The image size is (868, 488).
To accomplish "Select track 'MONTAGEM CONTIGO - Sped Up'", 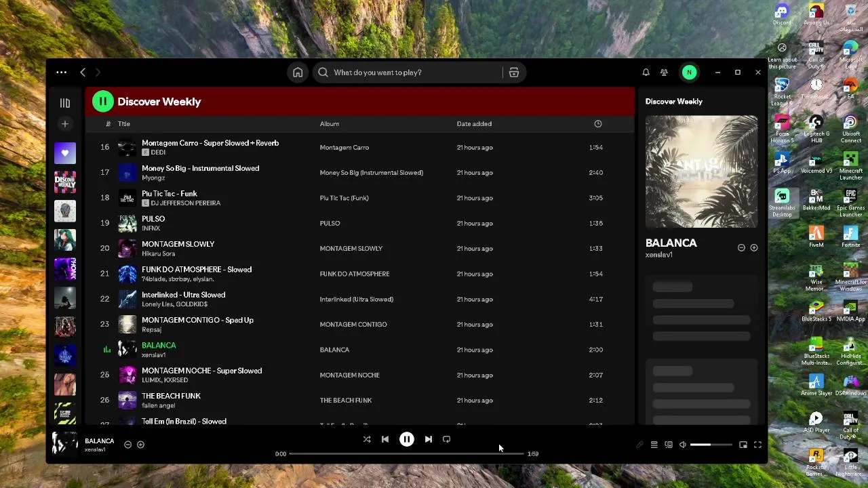I will (x=197, y=320).
